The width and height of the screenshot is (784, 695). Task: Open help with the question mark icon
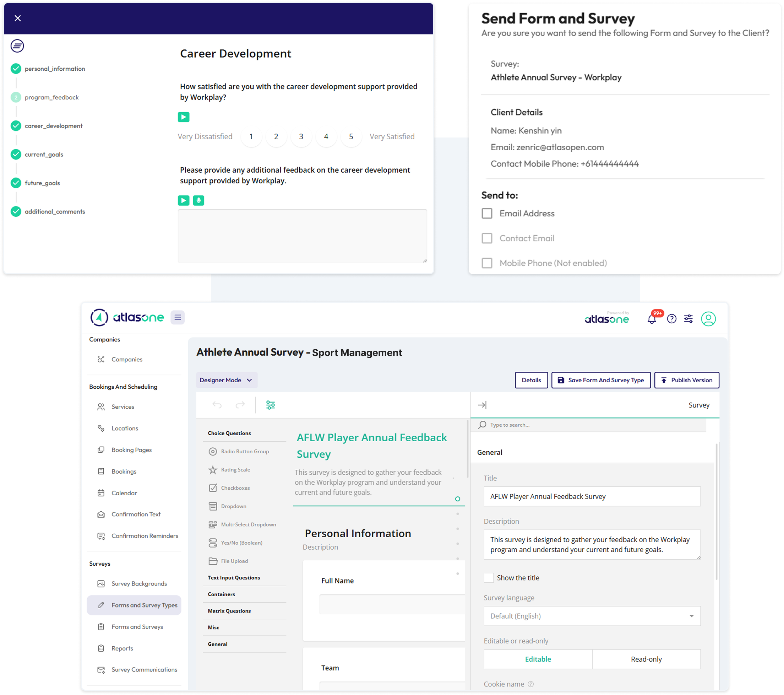671,319
